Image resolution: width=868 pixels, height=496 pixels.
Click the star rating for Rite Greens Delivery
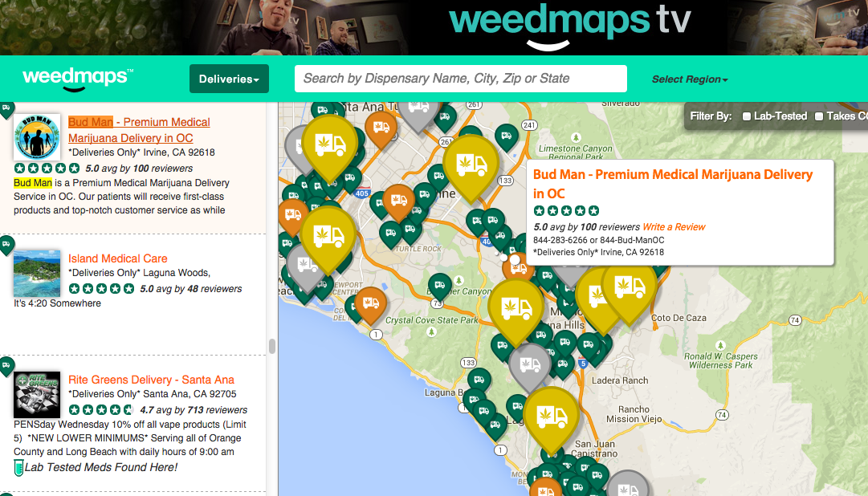pos(101,409)
